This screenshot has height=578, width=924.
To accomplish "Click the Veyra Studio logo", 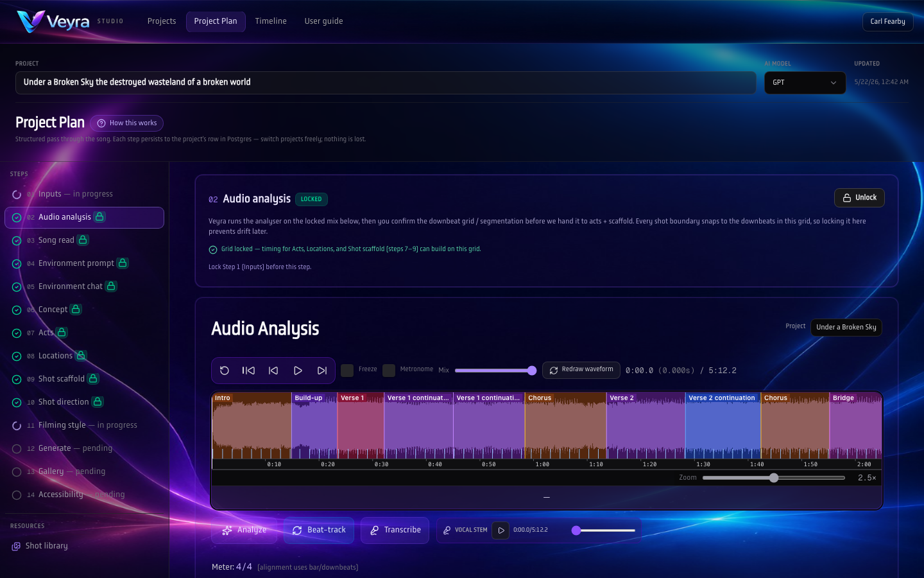I will tap(70, 21).
